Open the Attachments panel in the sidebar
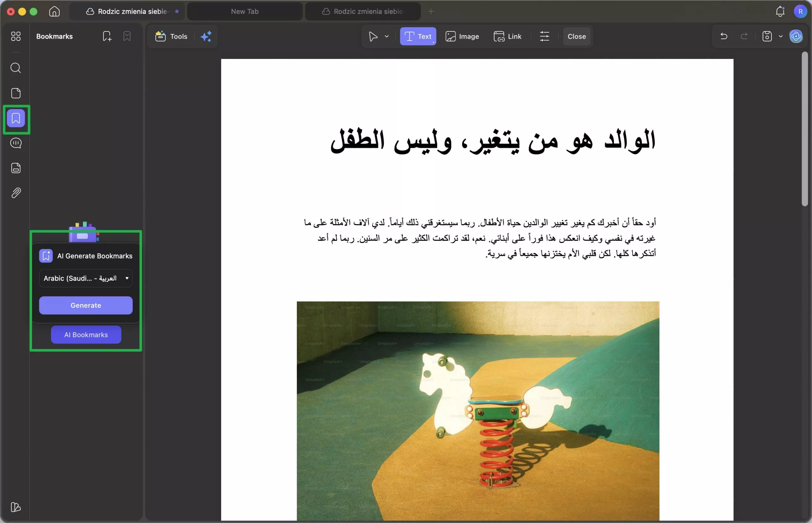 tap(15, 193)
